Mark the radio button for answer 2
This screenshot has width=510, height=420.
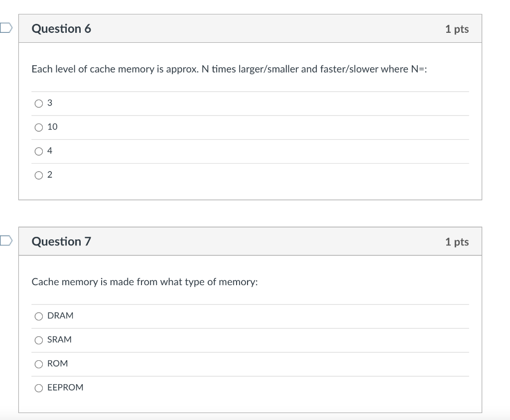(39, 175)
